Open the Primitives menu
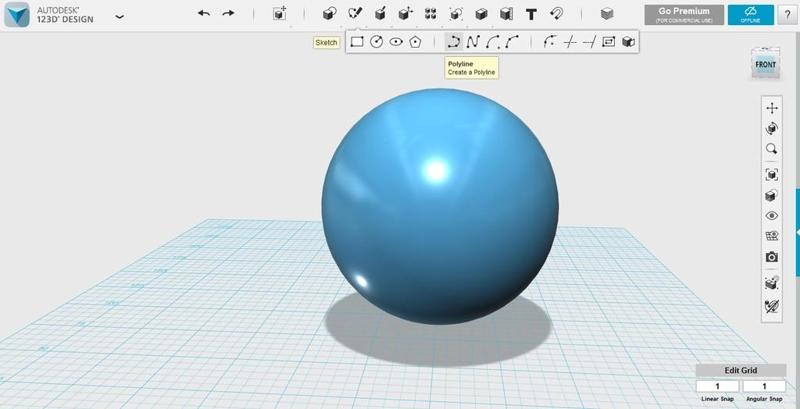The width and height of the screenshot is (800, 409). pyautogui.click(x=330, y=14)
